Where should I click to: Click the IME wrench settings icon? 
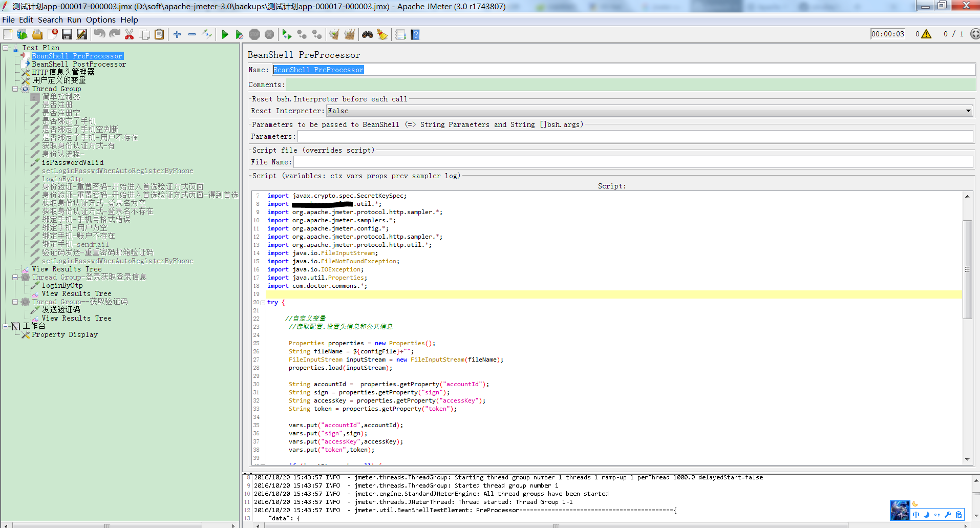[x=948, y=515]
